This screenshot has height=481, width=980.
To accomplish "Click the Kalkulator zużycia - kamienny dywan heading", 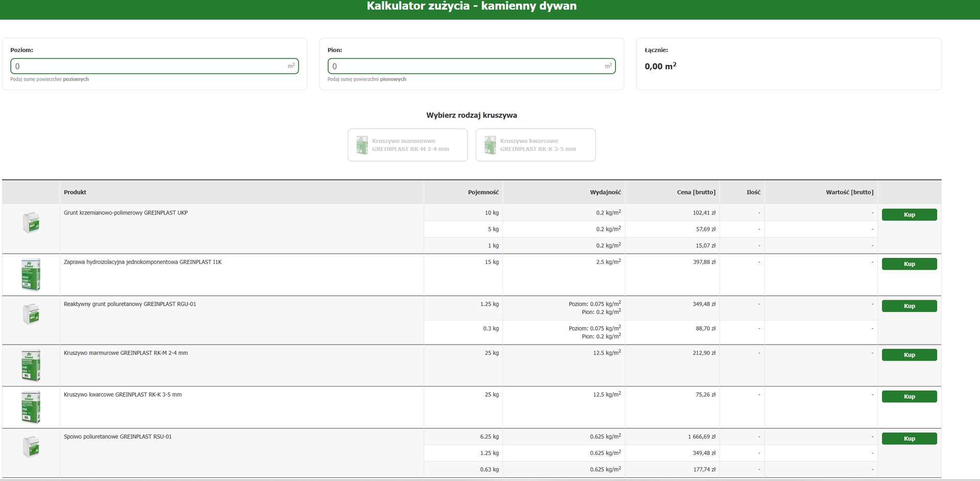I will click(472, 6).
